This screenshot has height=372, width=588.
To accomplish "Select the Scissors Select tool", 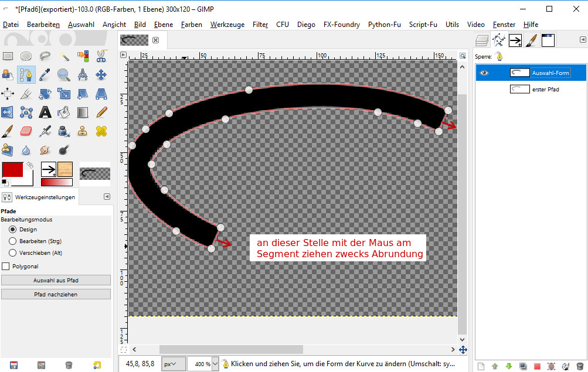I will click(101, 56).
